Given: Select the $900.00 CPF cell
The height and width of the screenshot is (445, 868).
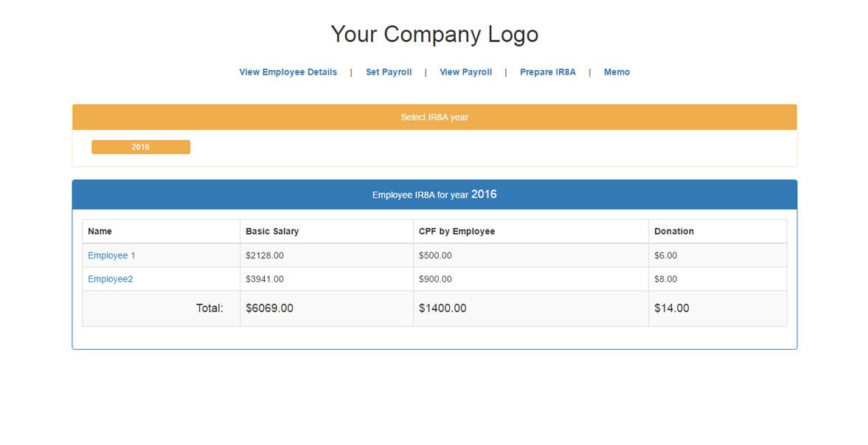Looking at the screenshot, I should 531,279.
